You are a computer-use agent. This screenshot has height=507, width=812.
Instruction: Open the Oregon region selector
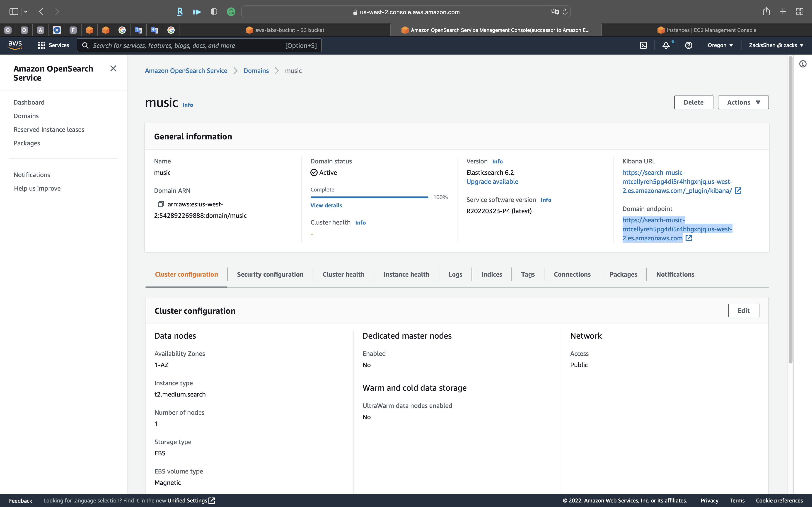720,45
